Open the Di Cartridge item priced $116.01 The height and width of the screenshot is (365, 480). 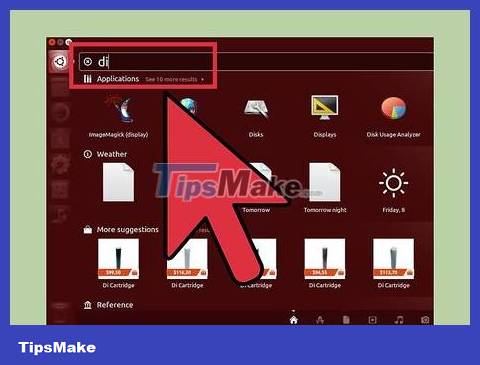[187, 263]
